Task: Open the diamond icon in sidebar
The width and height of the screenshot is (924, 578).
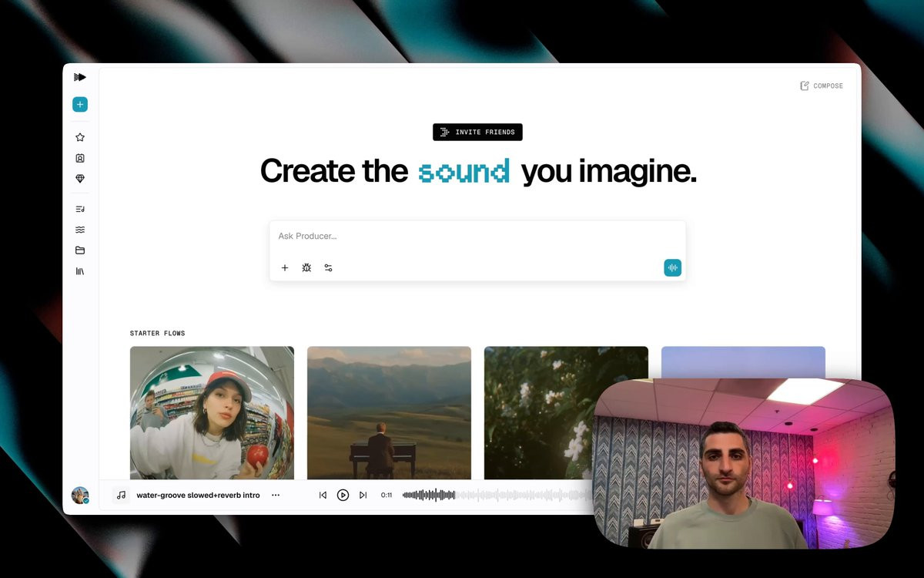Action: (80, 179)
